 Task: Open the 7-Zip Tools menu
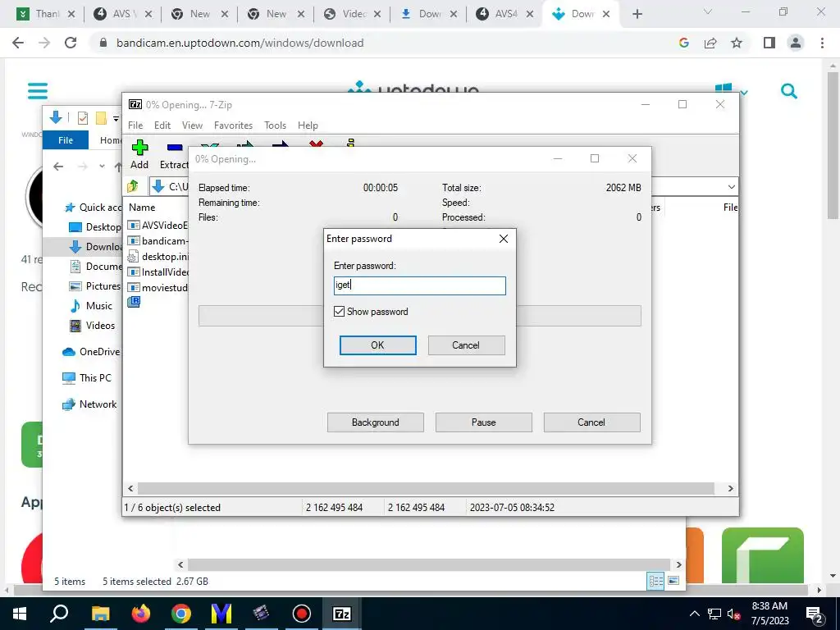[x=275, y=126]
